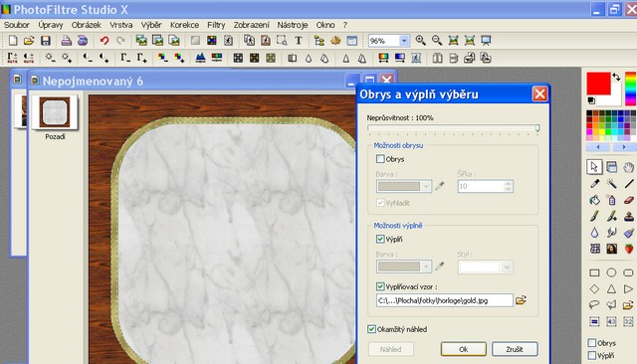This screenshot has height=364, width=637.
Task: Print using the printer toolbar icon
Action: (x=67, y=41)
